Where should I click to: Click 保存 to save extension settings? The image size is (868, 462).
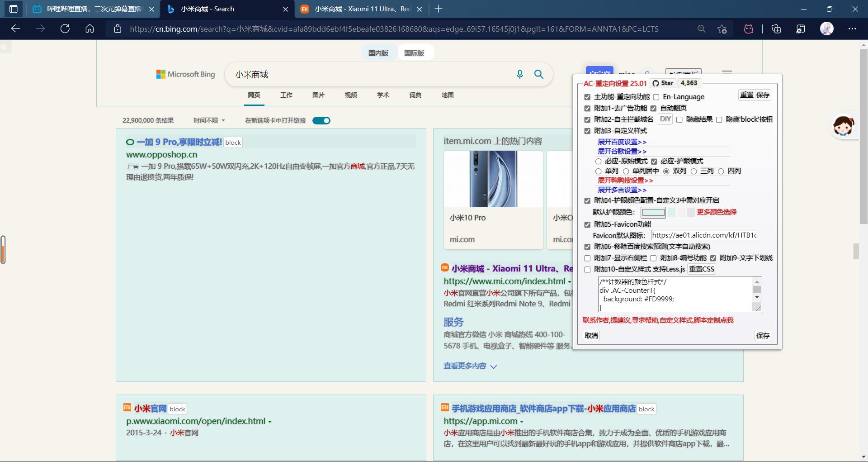pyautogui.click(x=762, y=335)
